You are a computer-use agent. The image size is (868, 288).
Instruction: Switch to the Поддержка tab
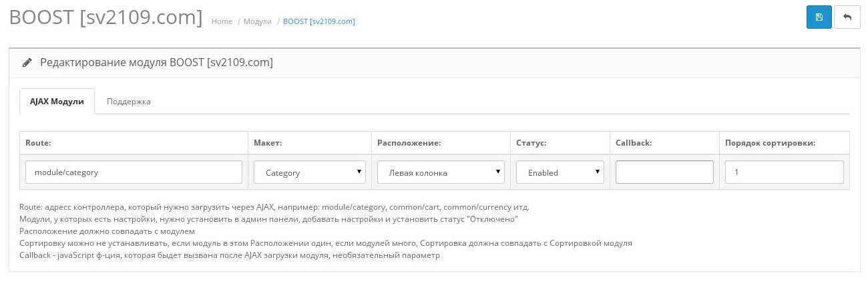click(x=128, y=102)
